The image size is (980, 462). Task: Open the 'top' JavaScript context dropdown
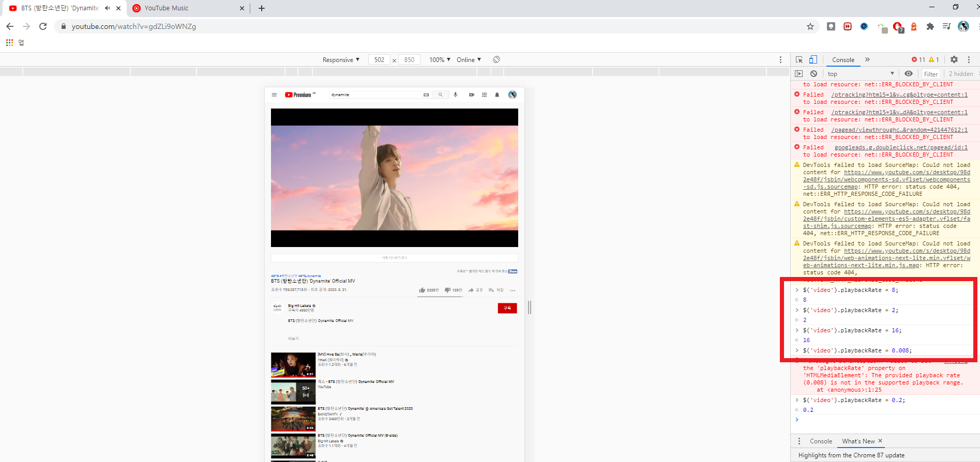(861, 74)
